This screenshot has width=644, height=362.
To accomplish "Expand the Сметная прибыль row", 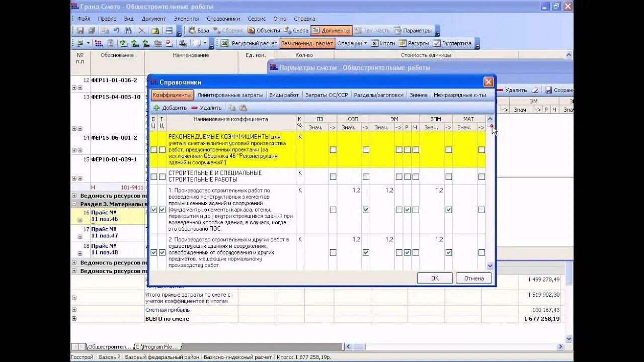I will pyautogui.click(x=74, y=310).
